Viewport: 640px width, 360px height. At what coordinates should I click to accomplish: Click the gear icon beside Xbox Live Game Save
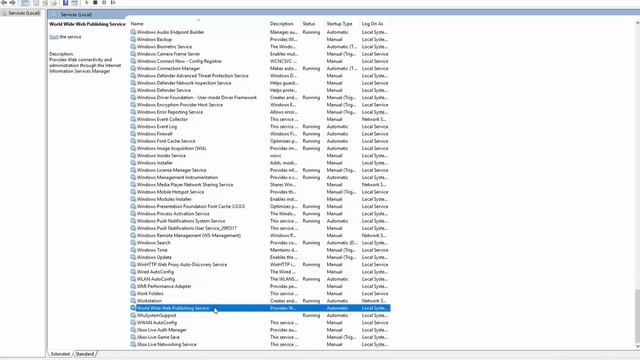[133, 337]
